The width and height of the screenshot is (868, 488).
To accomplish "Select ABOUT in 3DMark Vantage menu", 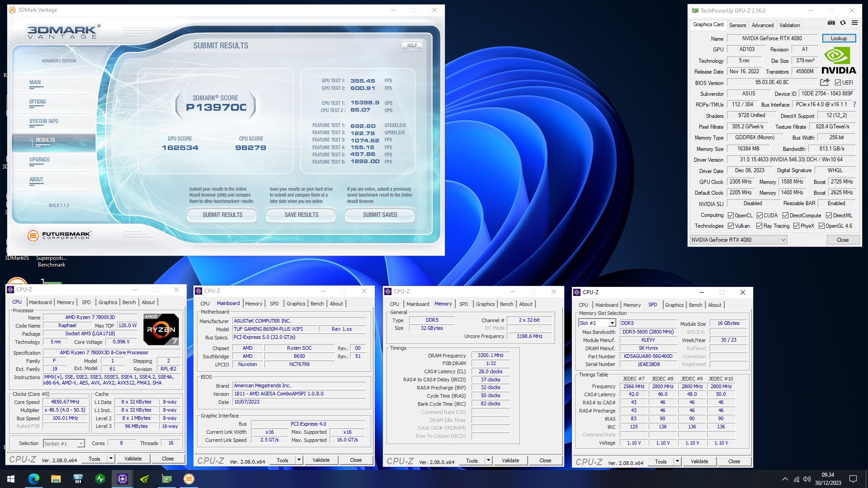I will coord(36,179).
